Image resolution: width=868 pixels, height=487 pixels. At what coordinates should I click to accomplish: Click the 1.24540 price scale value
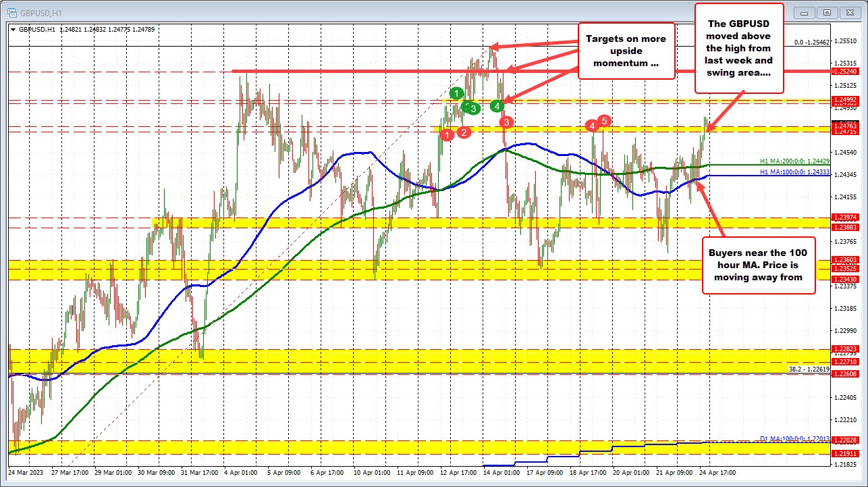point(844,152)
